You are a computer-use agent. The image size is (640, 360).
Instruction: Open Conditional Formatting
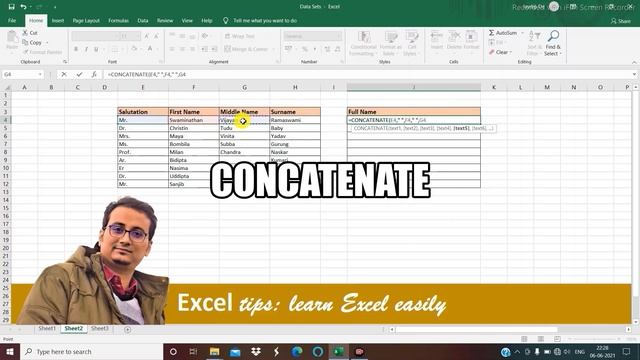coord(363,43)
